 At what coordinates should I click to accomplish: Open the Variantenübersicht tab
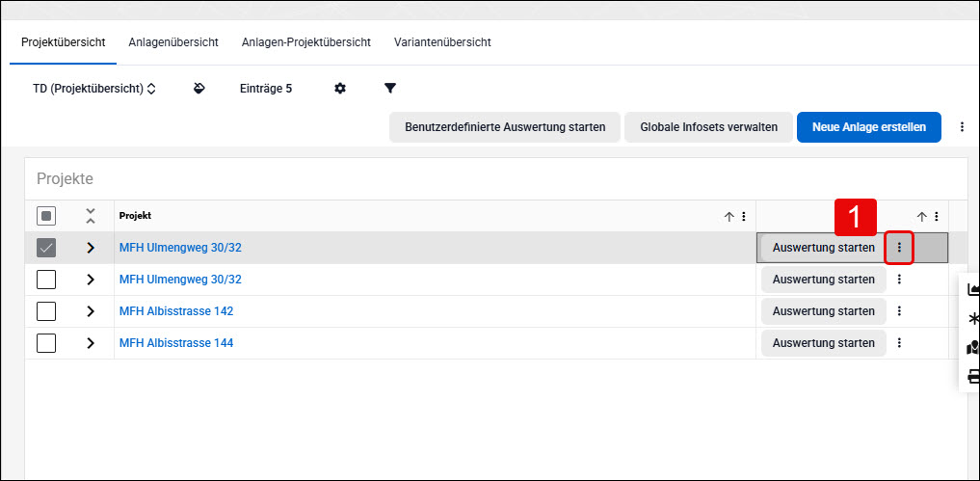point(442,42)
